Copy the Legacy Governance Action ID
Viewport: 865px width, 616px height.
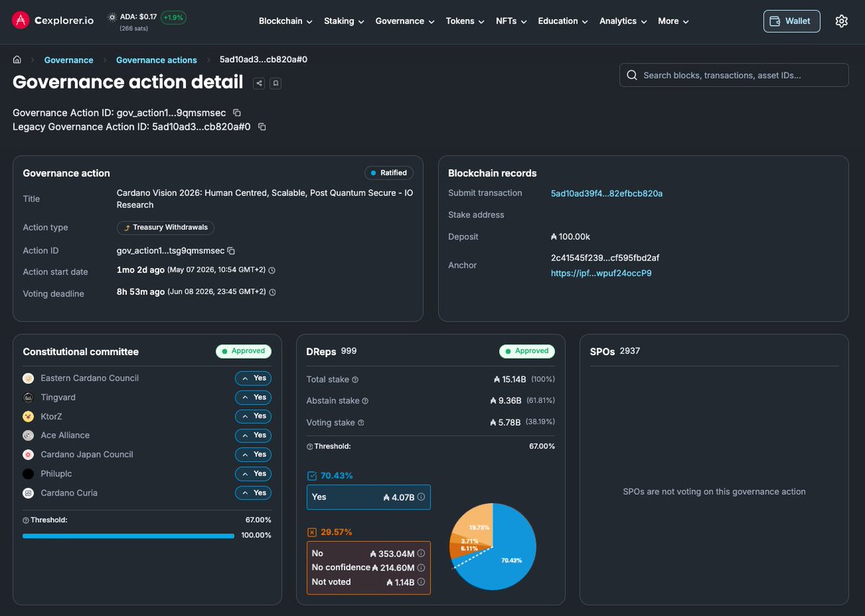point(262,127)
